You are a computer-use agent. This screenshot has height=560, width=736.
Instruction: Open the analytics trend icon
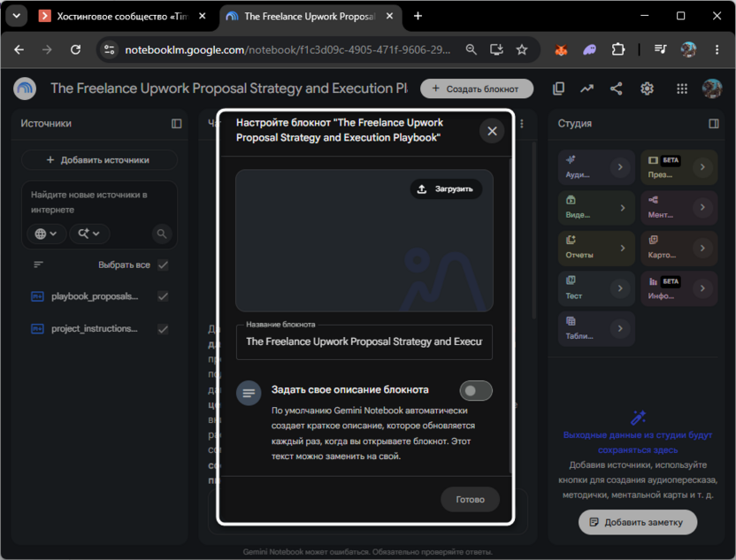coord(586,88)
